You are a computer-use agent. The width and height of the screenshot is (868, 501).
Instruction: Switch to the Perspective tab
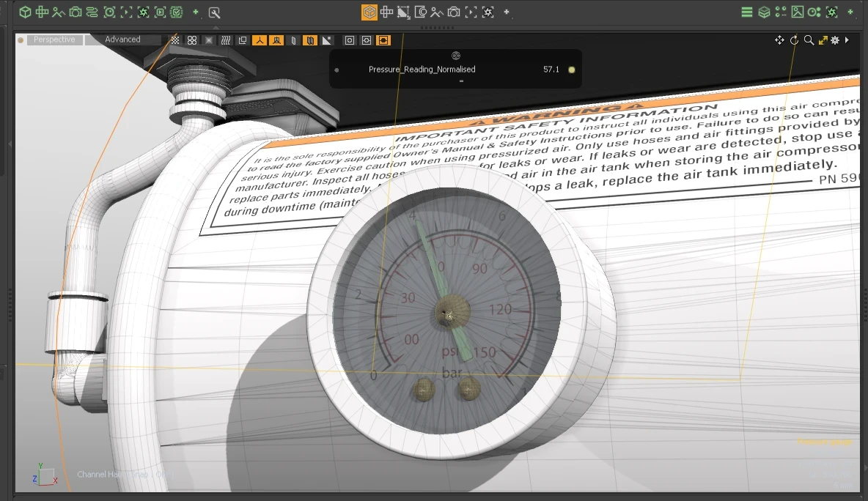(x=55, y=40)
